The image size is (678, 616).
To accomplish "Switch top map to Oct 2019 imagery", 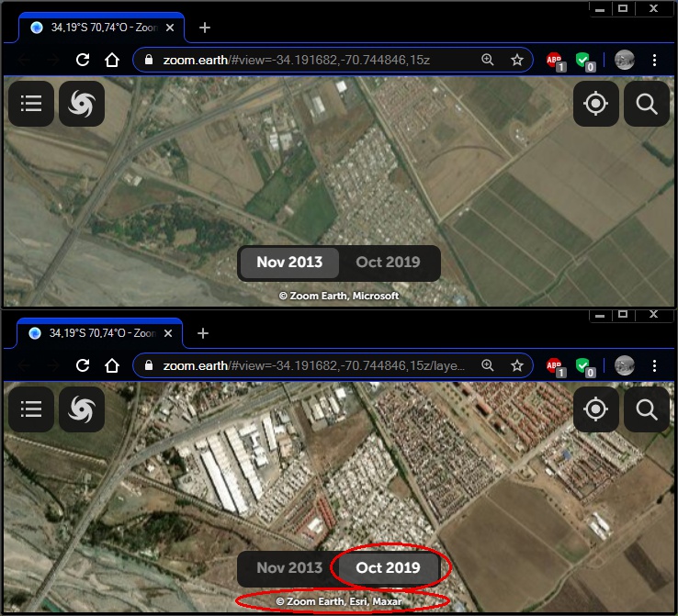I will click(388, 263).
